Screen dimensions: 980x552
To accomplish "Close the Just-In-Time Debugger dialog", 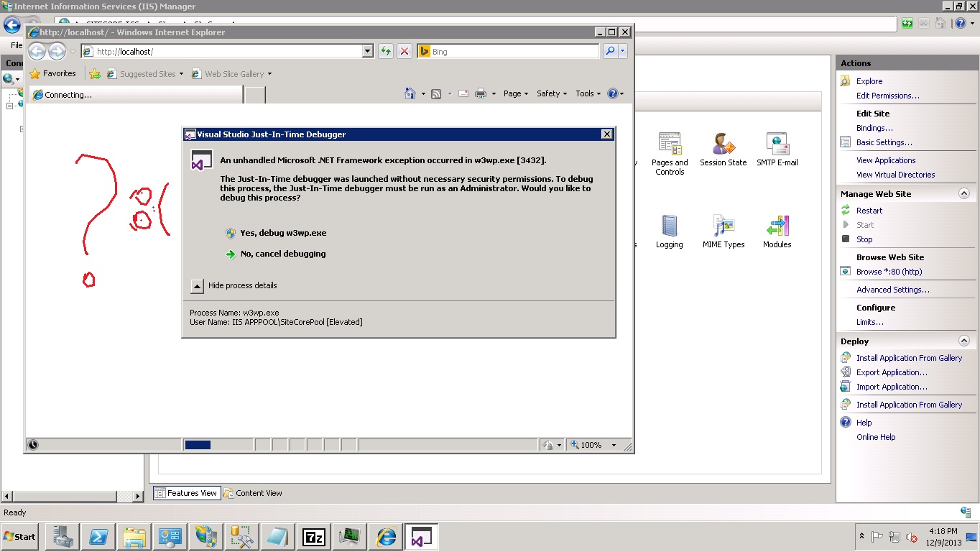I will pos(606,134).
